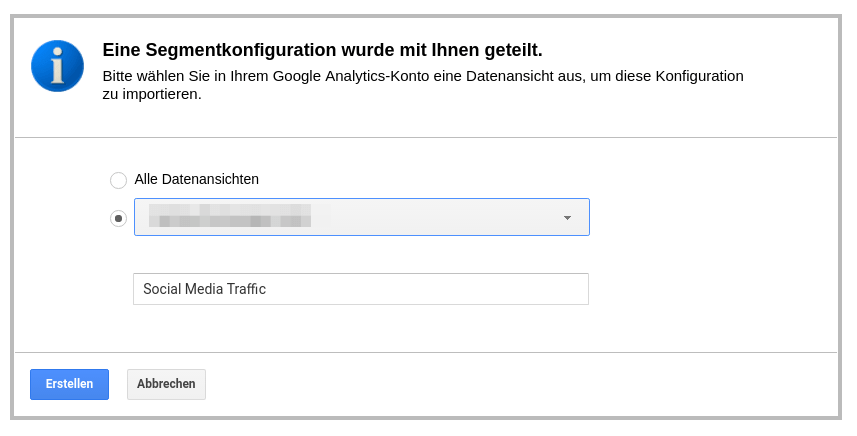Viewport: 857px width, 436px height.
Task: Open the data view dropdown list
Action: 361,217
